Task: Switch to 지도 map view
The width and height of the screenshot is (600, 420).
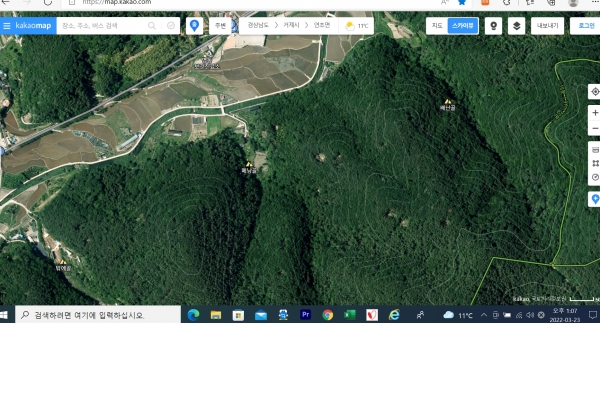Action: tap(437, 26)
